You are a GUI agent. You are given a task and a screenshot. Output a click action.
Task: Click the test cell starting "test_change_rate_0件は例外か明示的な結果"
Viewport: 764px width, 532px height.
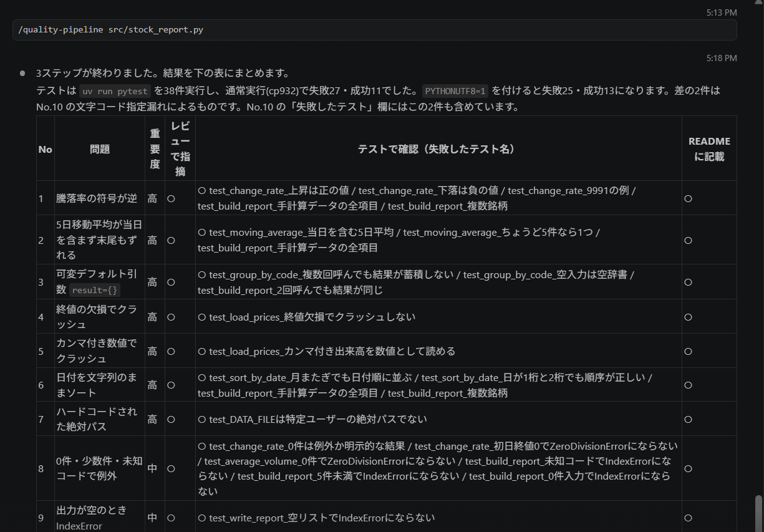click(x=438, y=468)
